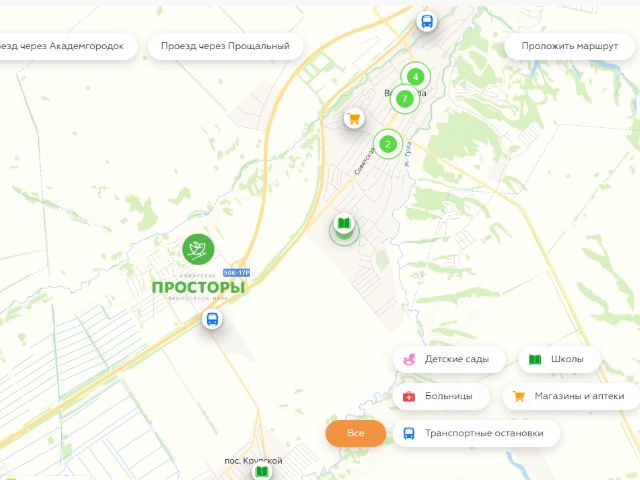
Task: Toggle Транспортные остановки filter
Action: (x=476, y=433)
